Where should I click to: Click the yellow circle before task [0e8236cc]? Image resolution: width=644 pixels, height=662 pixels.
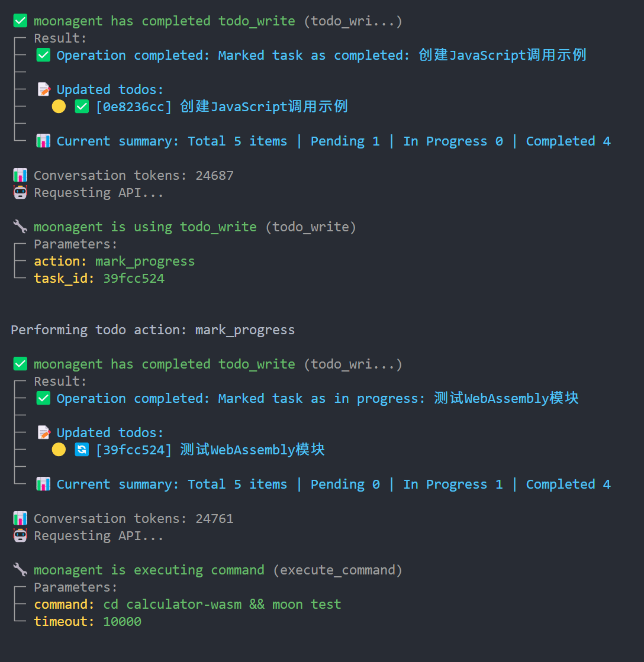pyautogui.click(x=59, y=106)
